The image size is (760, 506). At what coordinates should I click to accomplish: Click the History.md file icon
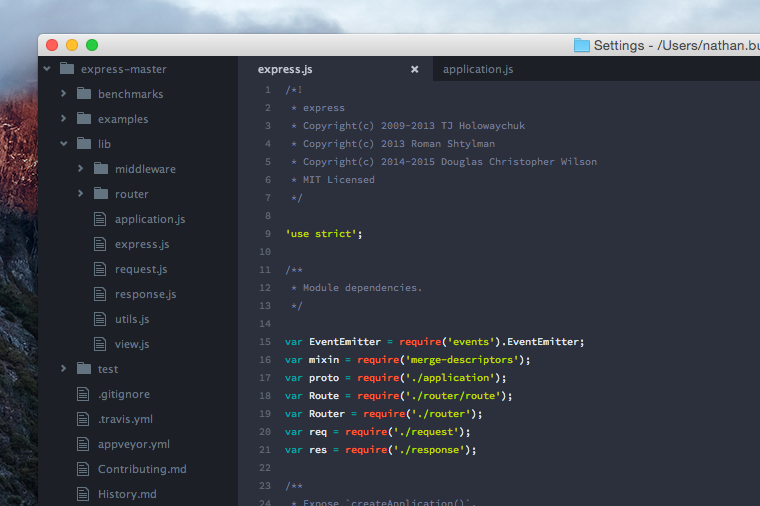tap(83, 494)
